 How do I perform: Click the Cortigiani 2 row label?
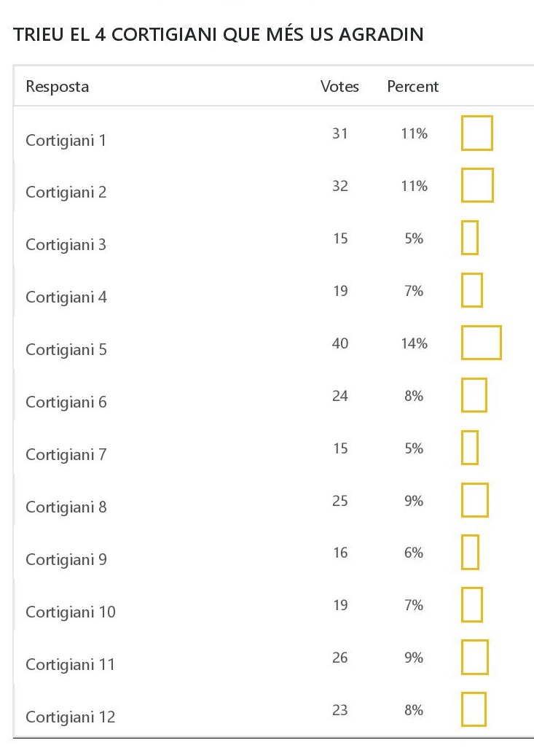[x=66, y=192]
